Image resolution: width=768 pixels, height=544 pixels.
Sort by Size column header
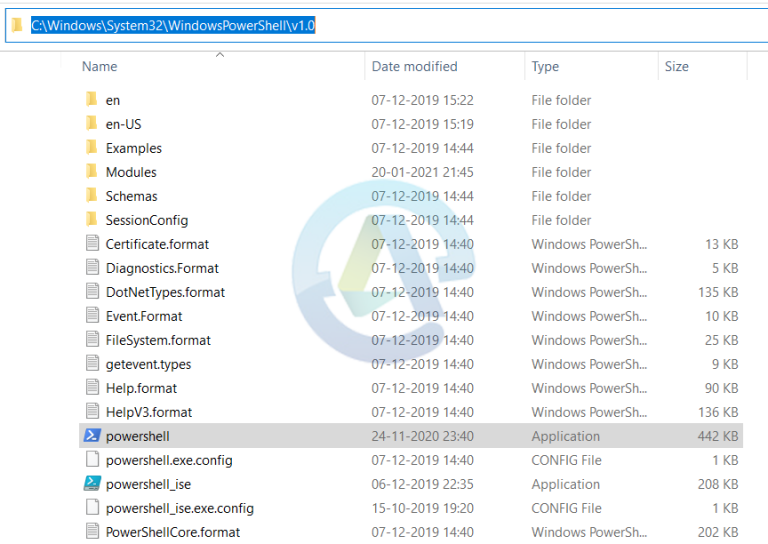676,67
